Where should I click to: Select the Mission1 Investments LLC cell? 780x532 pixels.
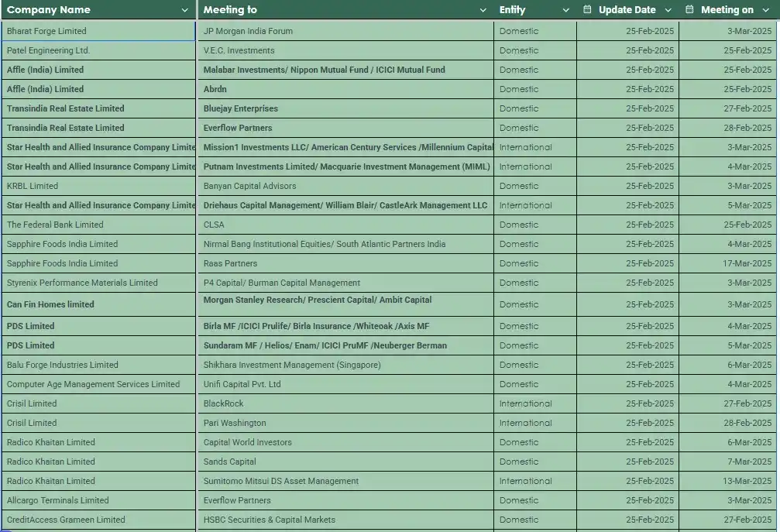[345, 147]
